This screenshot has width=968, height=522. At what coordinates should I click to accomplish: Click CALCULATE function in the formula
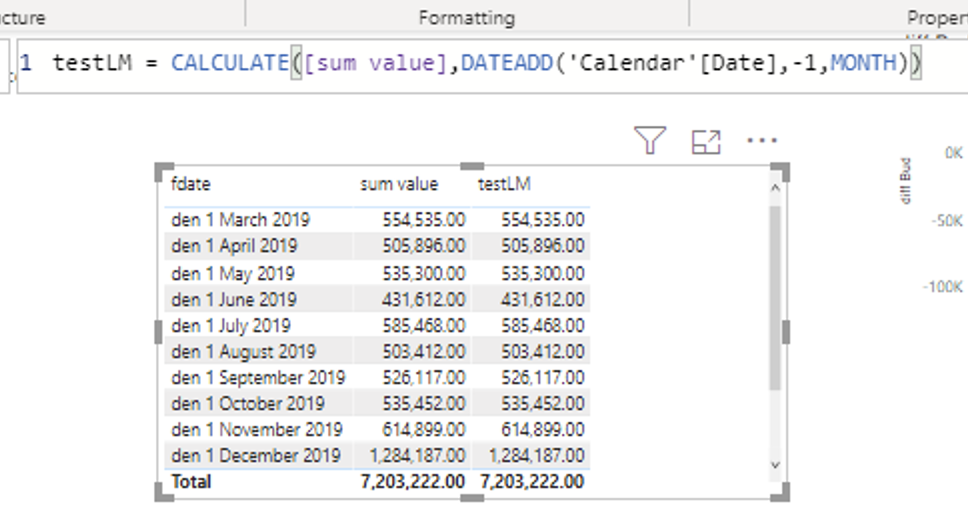[x=230, y=63]
